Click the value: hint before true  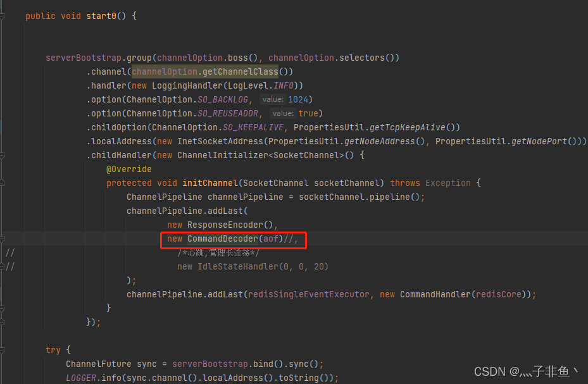point(283,113)
